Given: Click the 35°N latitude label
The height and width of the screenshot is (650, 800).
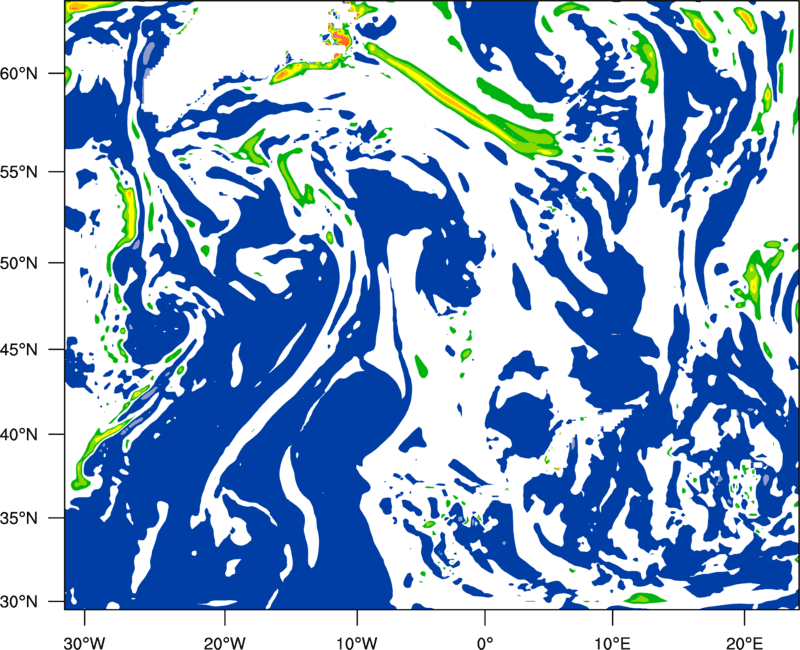Looking at the screenshot, I should (19, 518).
